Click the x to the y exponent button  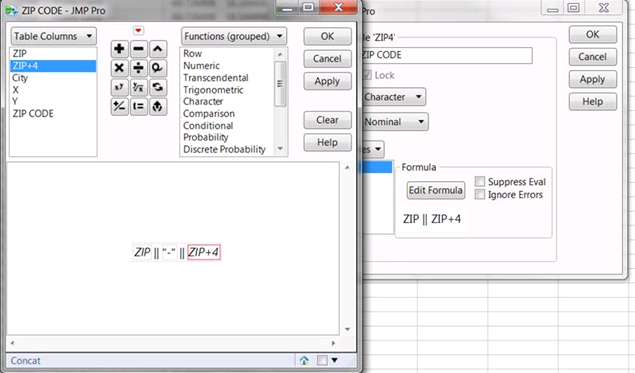pos(119,87)
